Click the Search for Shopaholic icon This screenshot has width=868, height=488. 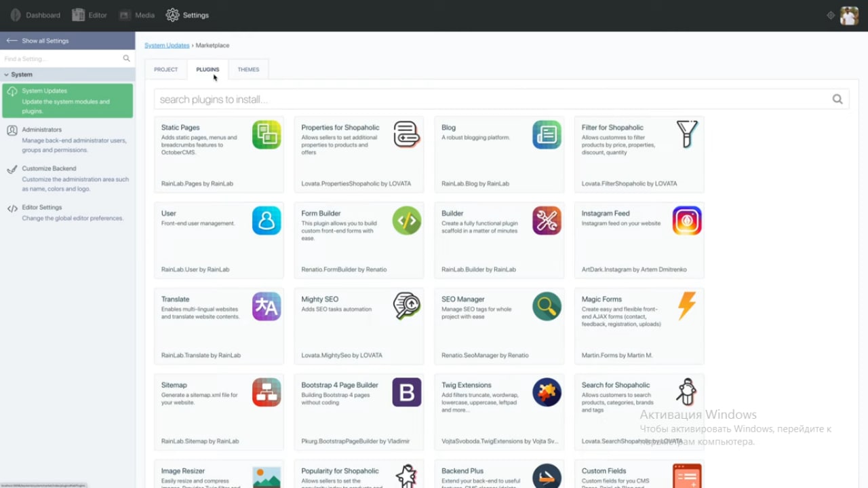(x=687, y=392)
